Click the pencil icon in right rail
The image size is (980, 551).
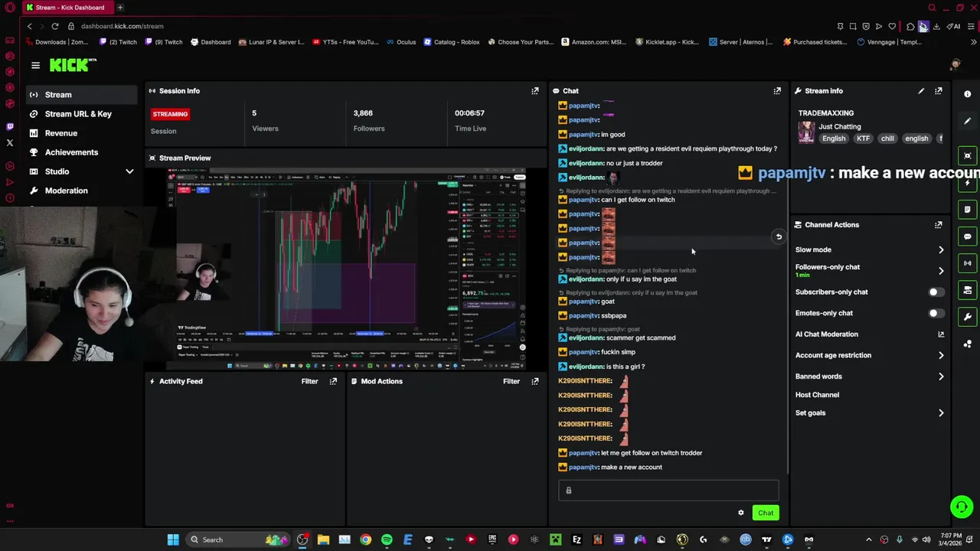point(968,121)
